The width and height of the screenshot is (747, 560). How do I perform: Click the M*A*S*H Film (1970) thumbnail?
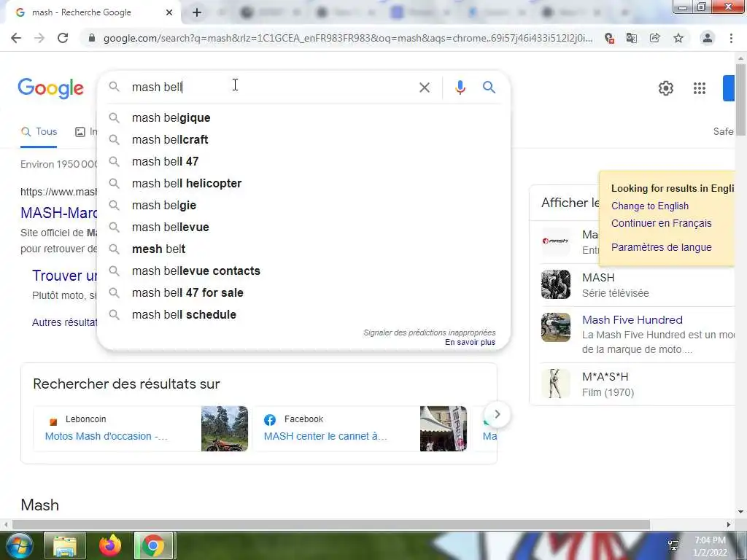[x=555, y=384]
